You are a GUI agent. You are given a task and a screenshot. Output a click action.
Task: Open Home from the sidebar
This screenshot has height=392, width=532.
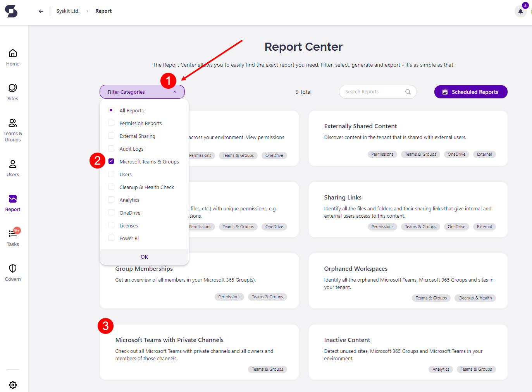(12, 57)
